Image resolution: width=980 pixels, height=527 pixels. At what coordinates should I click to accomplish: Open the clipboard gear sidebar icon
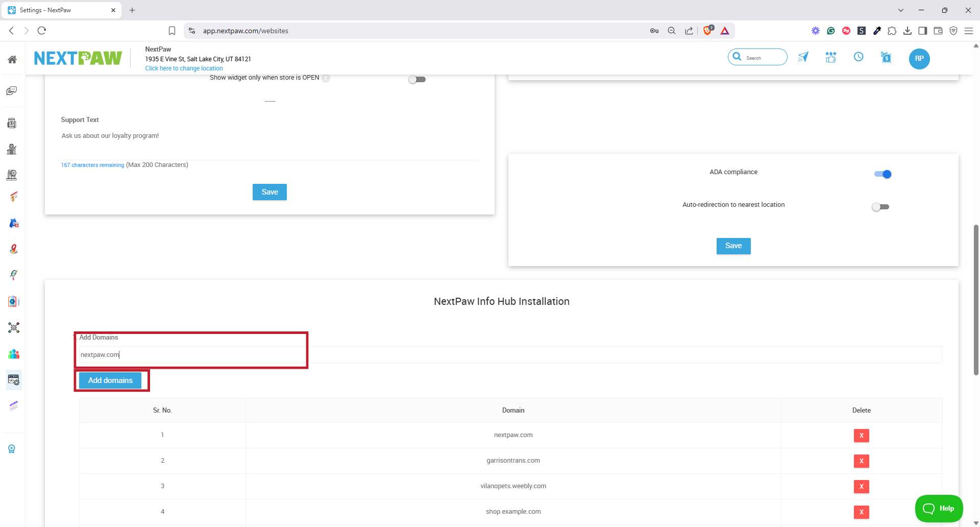(14, 301)
